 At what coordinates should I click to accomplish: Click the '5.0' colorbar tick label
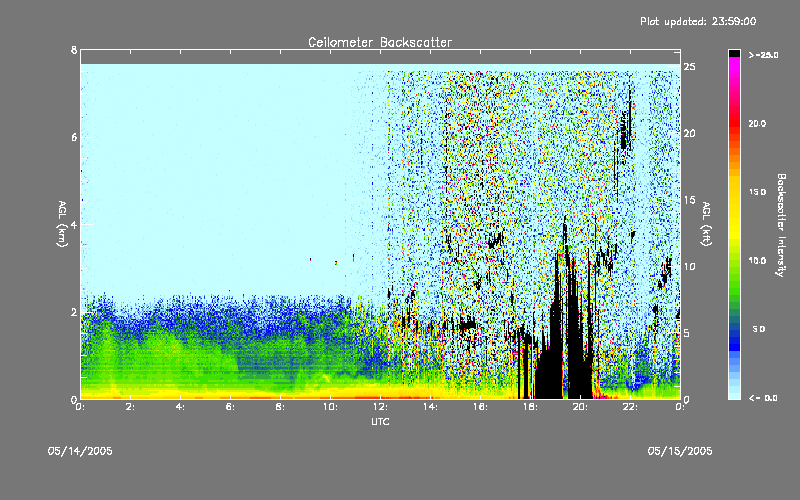point(759,329)
